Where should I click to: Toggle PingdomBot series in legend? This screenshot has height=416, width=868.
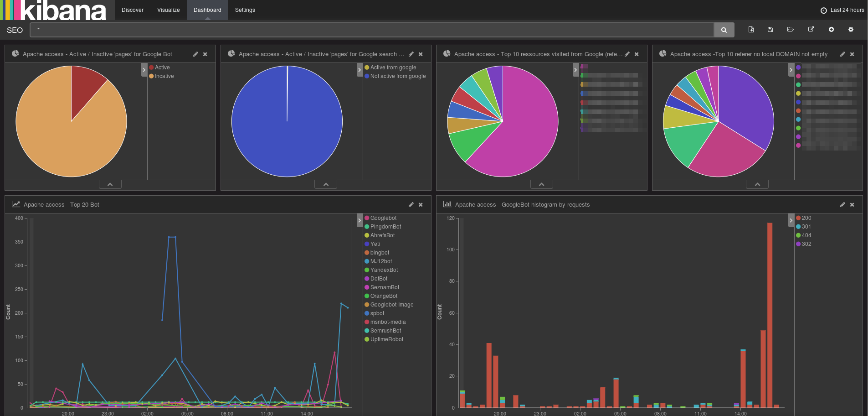tap(383, 227)
